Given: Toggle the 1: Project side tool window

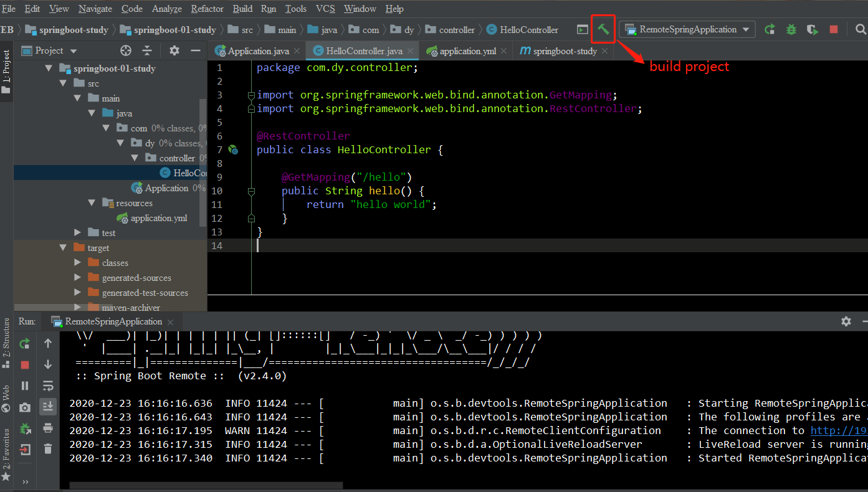Looking at the screenshot, I should pyautogui.click(x=6, y=72).
